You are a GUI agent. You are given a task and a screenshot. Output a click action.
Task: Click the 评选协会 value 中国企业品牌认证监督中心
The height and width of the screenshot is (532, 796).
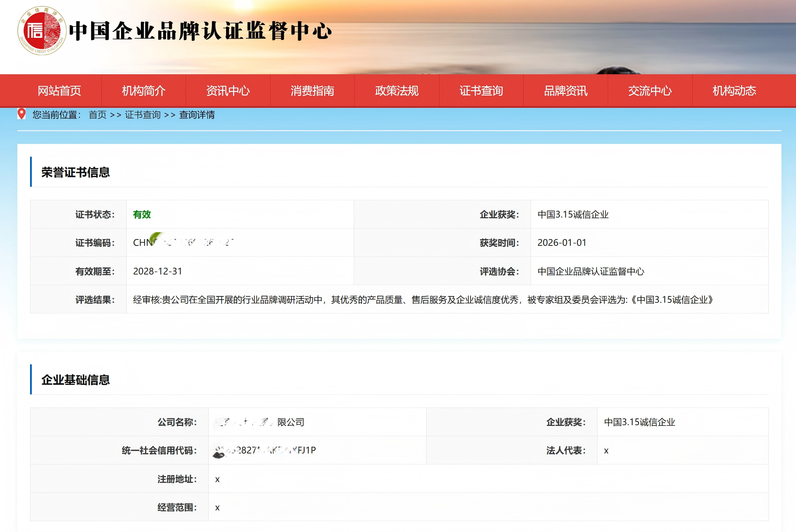pos(591,271)
